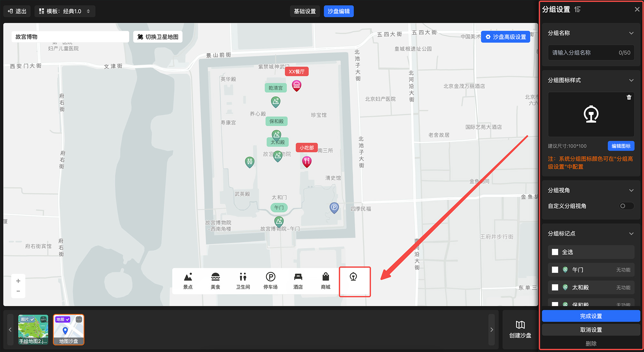This screenshot has height=352, width=644.
Task: Click the 编辑图标 button
Action: 621,146
